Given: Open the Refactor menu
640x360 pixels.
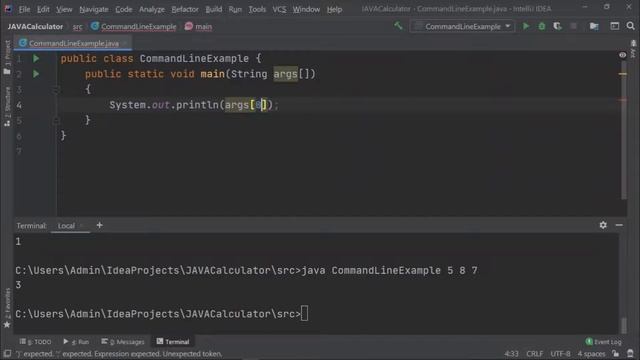Looking at the screenshot, I should 184,9.
